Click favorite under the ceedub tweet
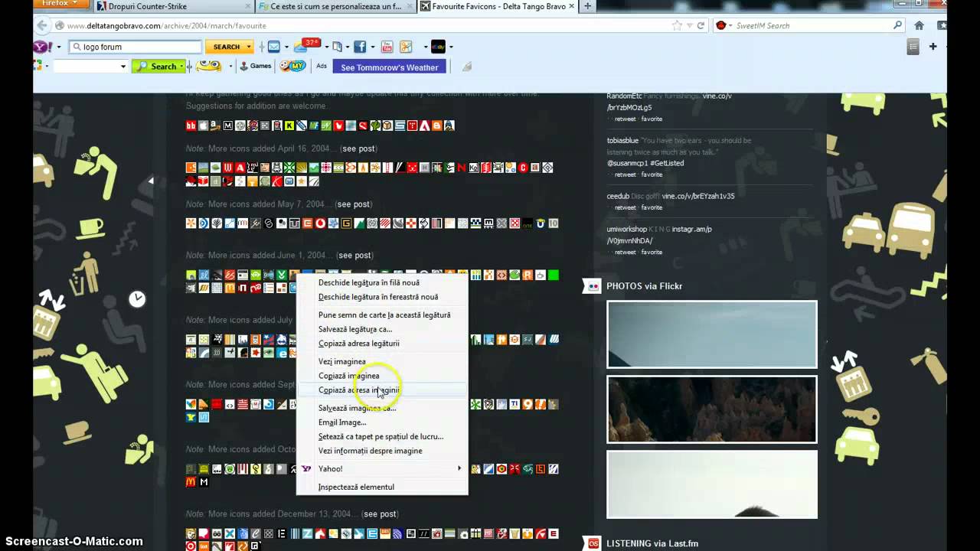Image resolution: width=980 pixels, height=551 pixels. click(x=652, y=207)
